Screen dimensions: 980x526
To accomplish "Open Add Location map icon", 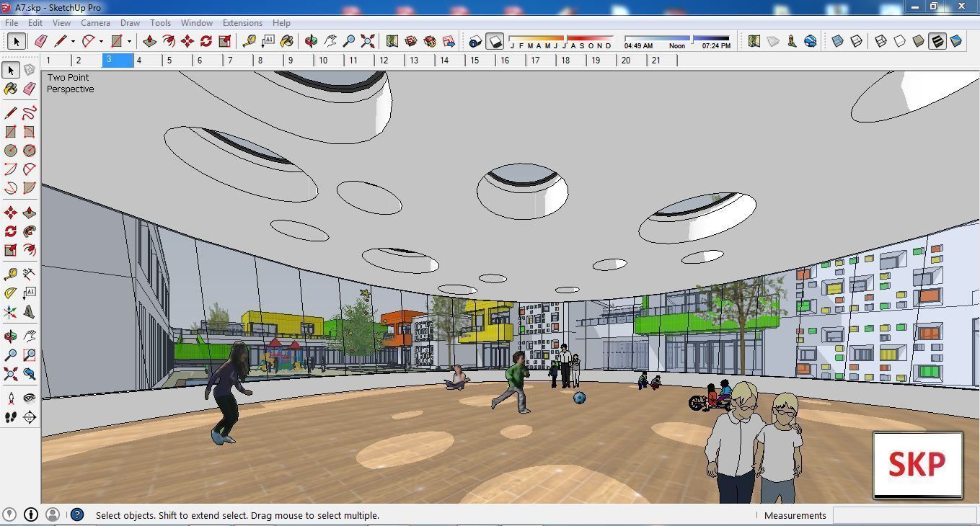I will point(754,41).
